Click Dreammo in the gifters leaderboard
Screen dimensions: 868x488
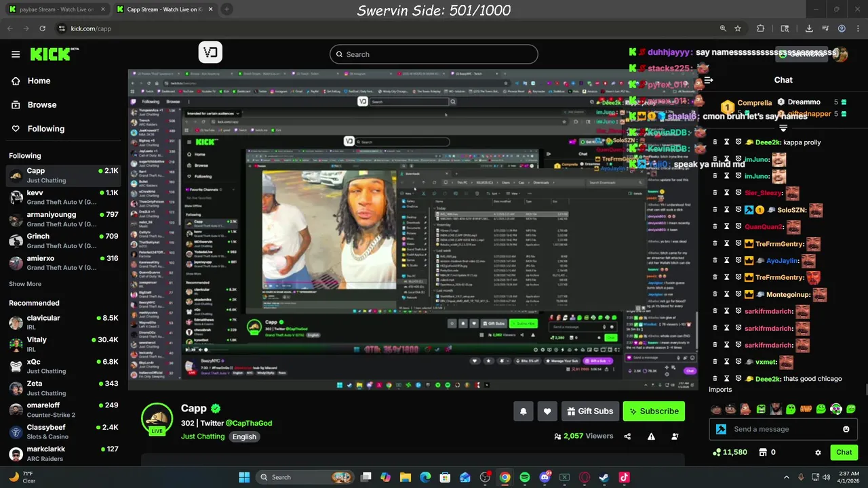[804, 102]
